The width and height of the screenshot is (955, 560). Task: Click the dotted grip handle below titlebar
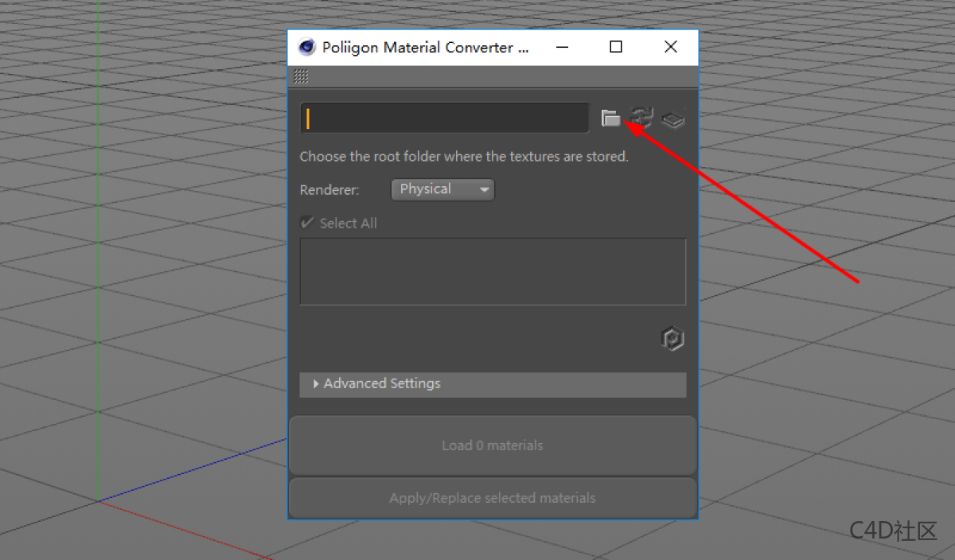coord(301,76)
